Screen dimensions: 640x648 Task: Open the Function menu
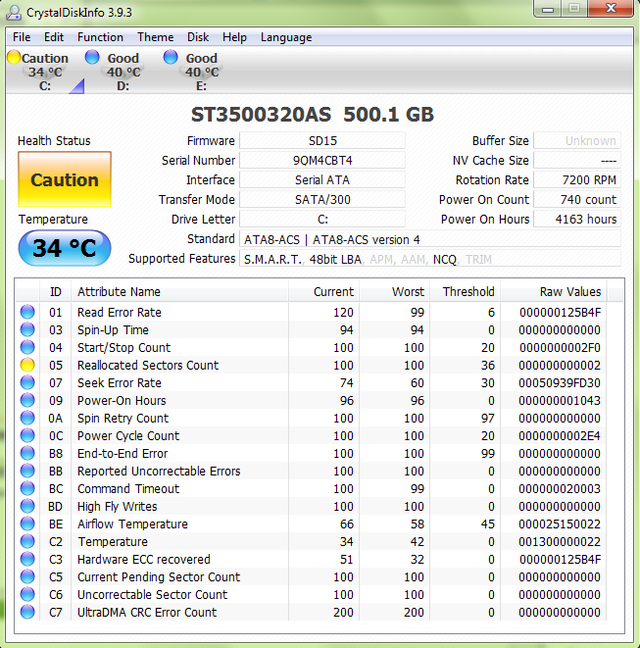(x=100, y=37)
